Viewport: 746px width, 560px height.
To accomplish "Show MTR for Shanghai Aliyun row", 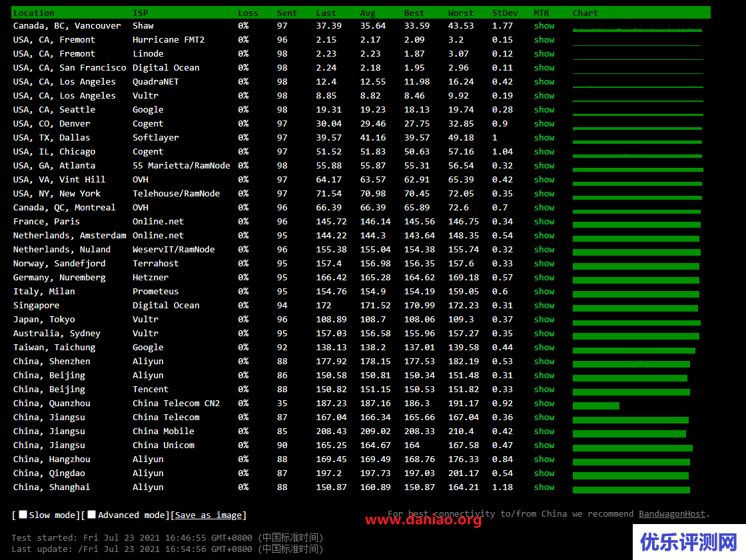I will tap(544, 487).
